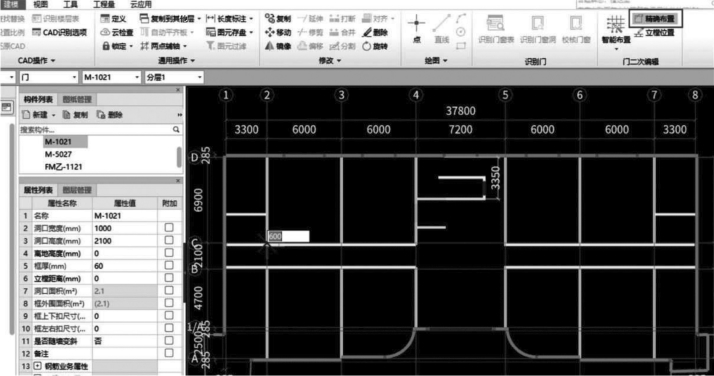This screenshot has width=714, height=376.
Task: Click the search magnifier in 搜索构件 box
Action: click(176, 130)
